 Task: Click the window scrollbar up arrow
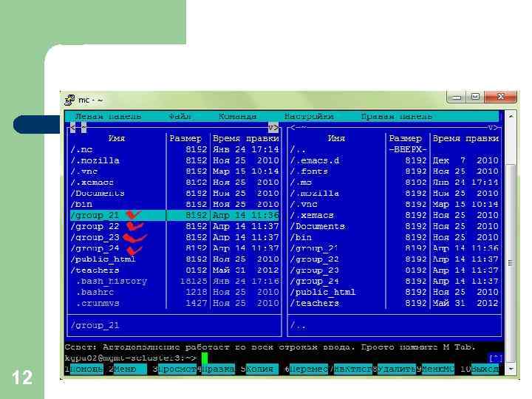tap(511, 117)
